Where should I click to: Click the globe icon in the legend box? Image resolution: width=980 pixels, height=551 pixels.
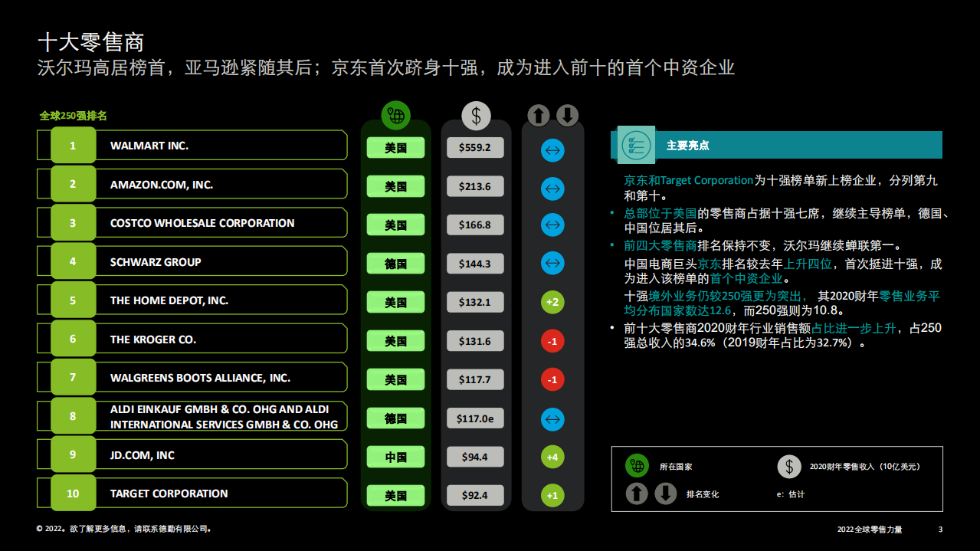tap(636, 466)
